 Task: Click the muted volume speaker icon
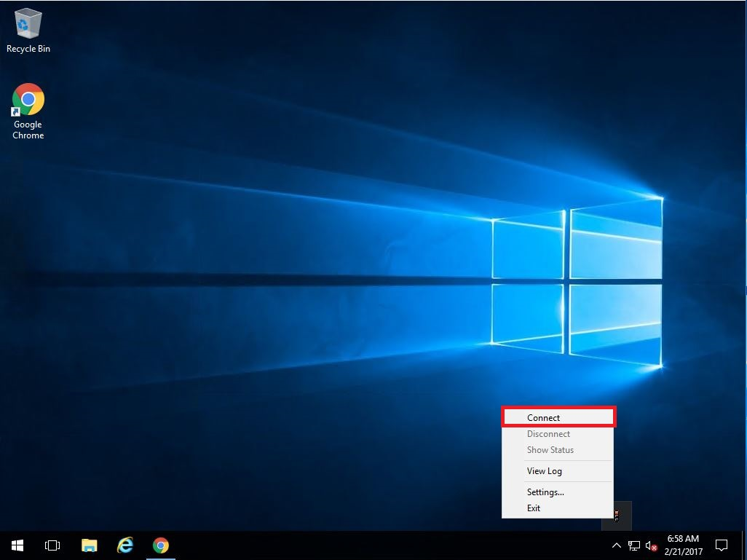tap(651, 545)
